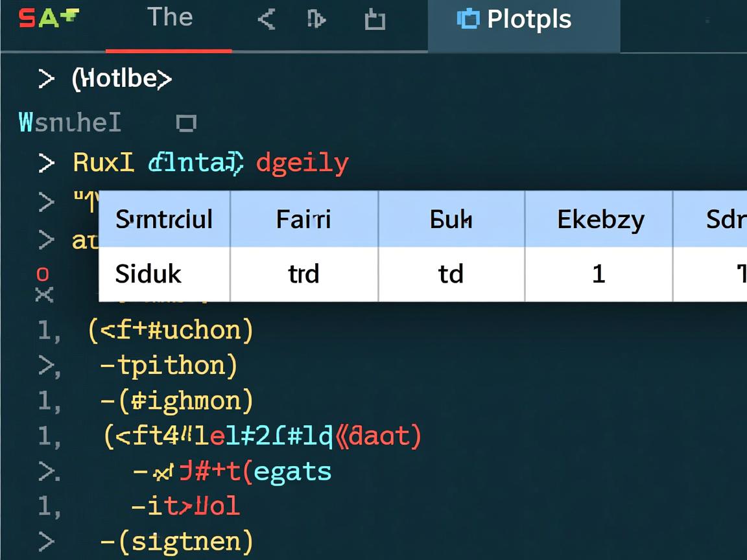
Task: Click the red dgeily text
Action: coord(302,163)
